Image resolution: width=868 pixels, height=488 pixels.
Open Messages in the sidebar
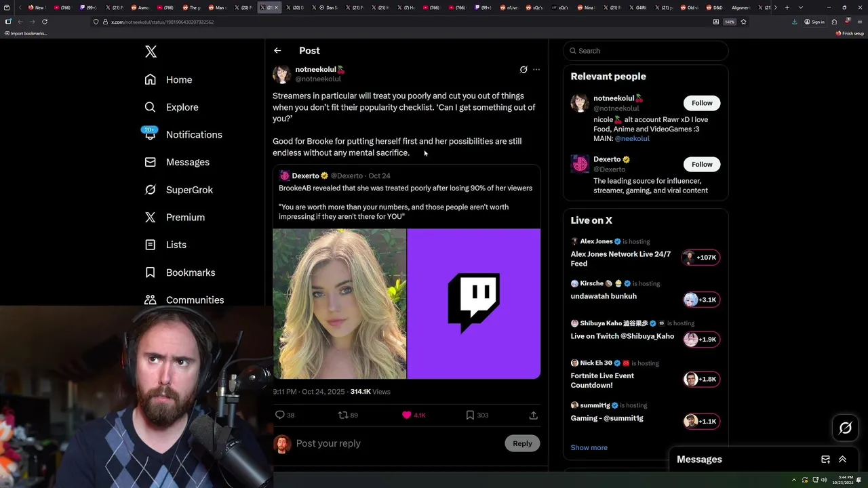pyautogui.click(x=177, y=162)
